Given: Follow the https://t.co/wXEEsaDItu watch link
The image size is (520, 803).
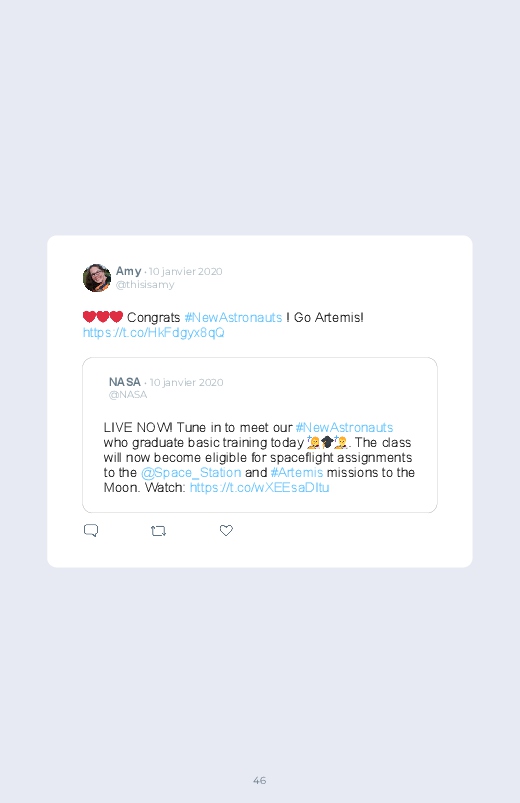Looking at the screenshot, I should [259, 488].
